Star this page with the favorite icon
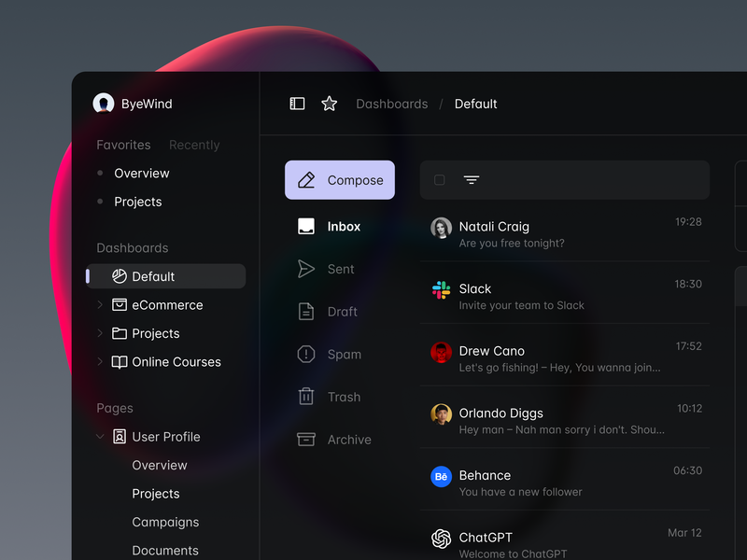Screen dimensions: 747x560 (x=330, y=104)
